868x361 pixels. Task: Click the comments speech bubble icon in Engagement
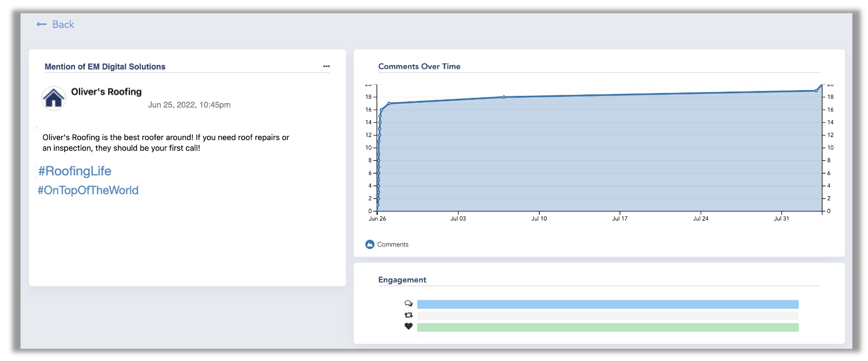pos(409,304)
